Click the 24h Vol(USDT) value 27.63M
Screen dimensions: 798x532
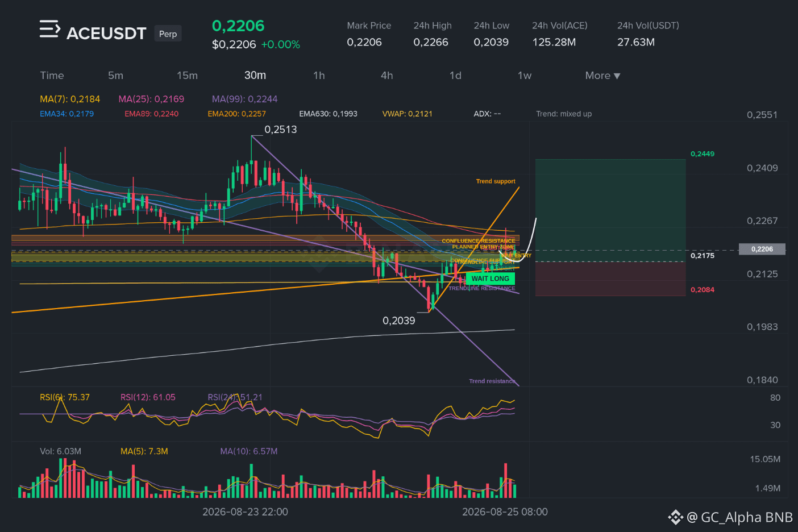point(636,42)
